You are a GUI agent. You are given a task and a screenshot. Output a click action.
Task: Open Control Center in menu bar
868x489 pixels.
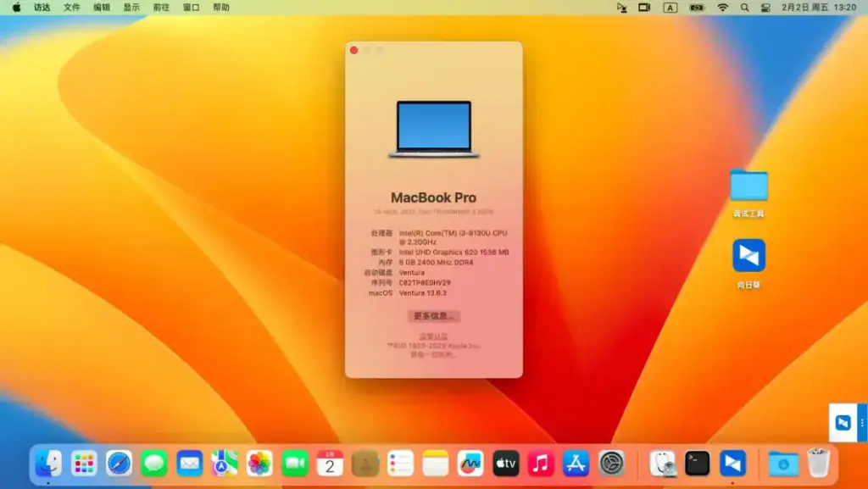click(x=765, y=8)
